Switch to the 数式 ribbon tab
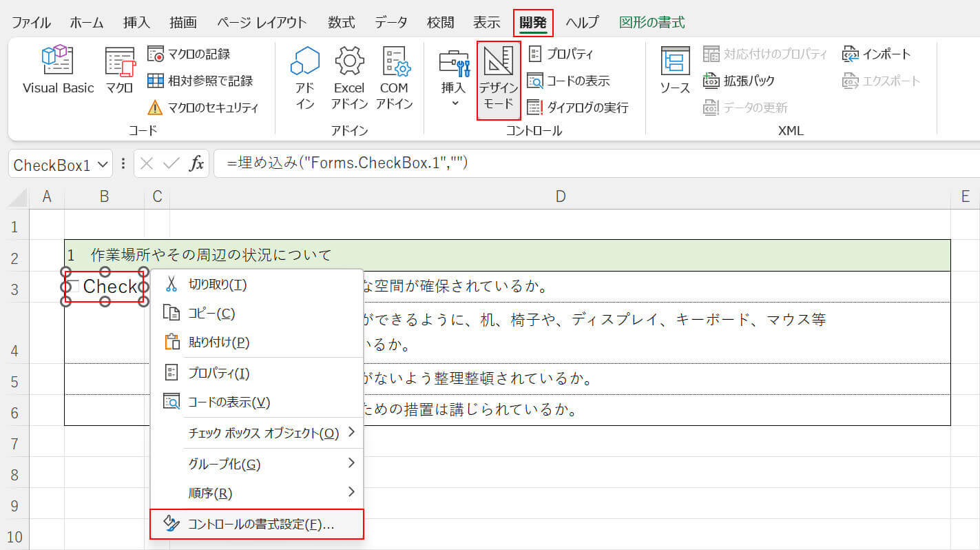Image resolution: width=980 pixels, height=550 pixels. pos(341,22)
